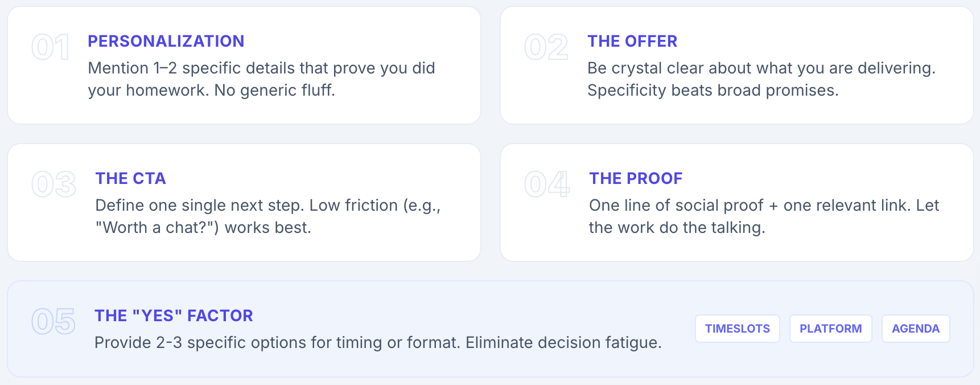Open the PERSONALIZATION heading
The height and width of the screenshot is (385, 980).
tap(166, 41)
